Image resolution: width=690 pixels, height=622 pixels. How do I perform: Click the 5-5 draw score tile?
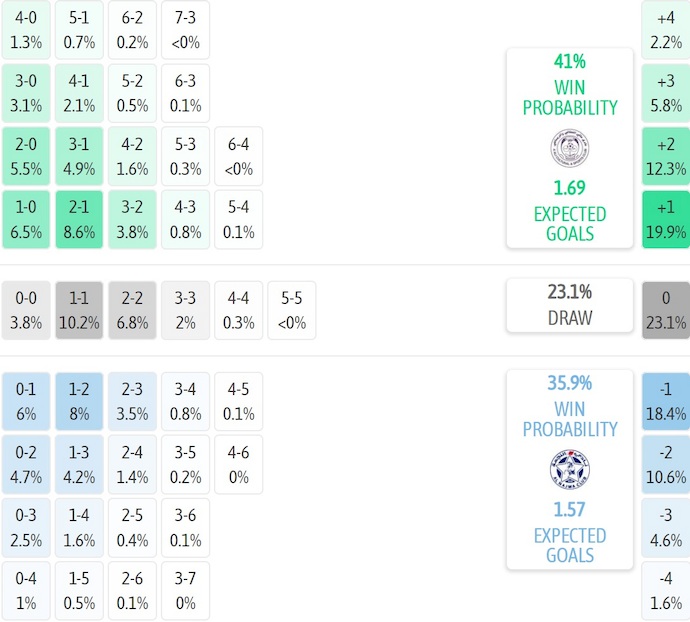[292, 310]
